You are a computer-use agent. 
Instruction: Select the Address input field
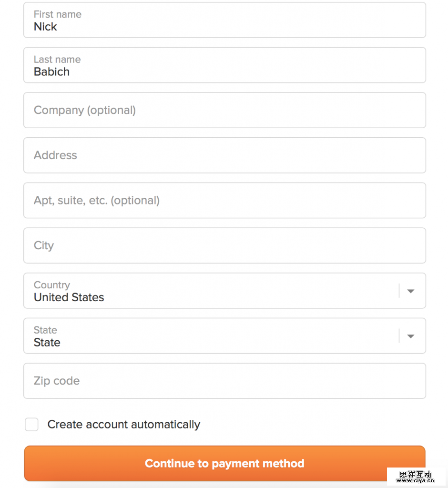[x=224, y=155]
